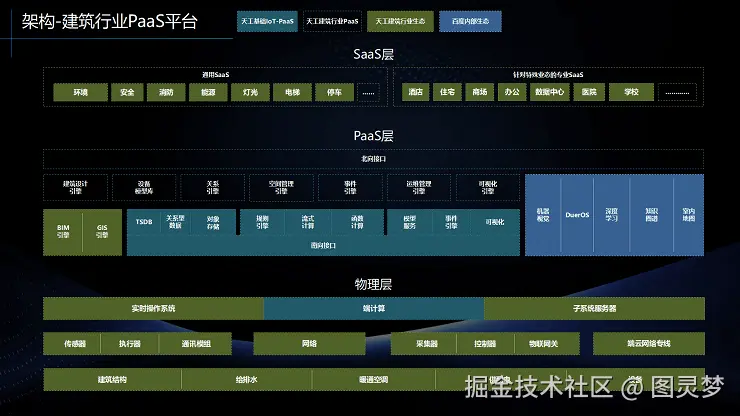The image size is (740, 416).
Task: Click the 物理层 heading
Action: pyautogui.click(x=373, y=284)
